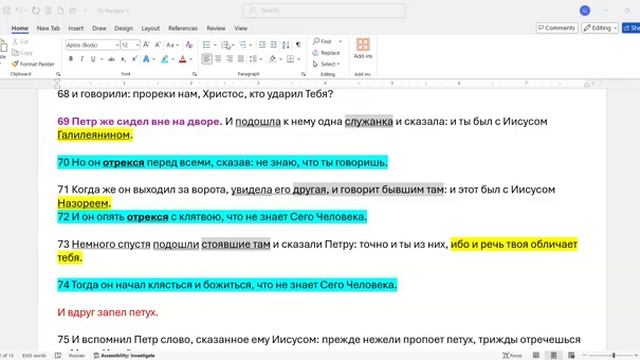Viewport: 640px width, 360px height.
Task: Toggle Bold formatting
Action: [71, 59]
